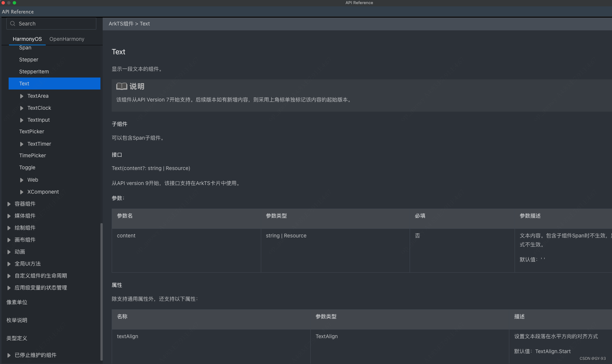Click the Text page heading
Viewport: 612px width, 364px height.
[x=118, y=52]
